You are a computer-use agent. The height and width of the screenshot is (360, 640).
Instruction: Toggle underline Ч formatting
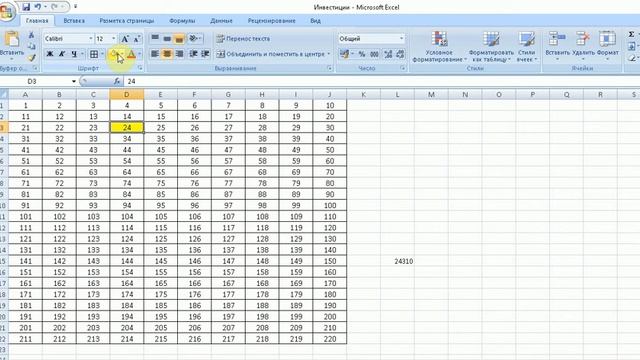(74, 54)
